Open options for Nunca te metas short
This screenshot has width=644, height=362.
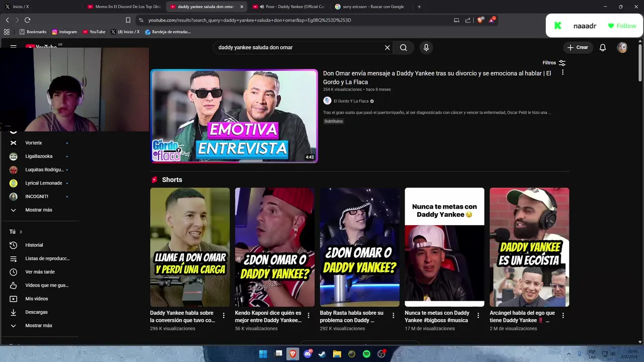pyautogui.click(x=478, y=316)
